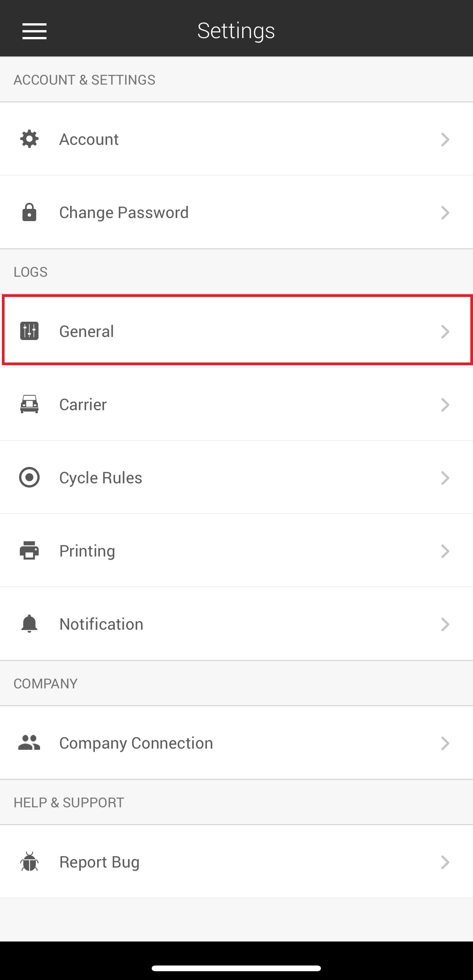Open the Report Bug form
Image resolution: width=473 pixels, height=980 pixels.
coord(236,861)
